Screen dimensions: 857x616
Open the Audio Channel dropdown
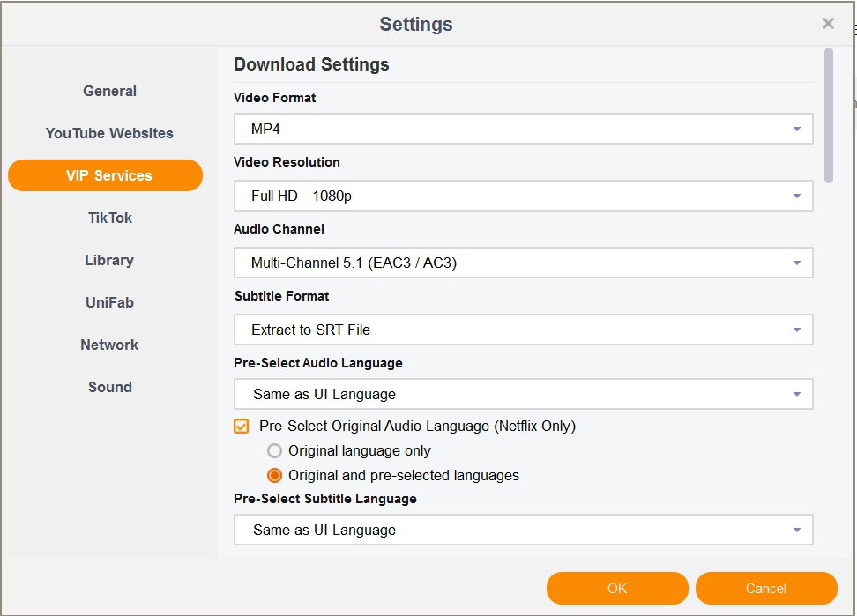523,263
